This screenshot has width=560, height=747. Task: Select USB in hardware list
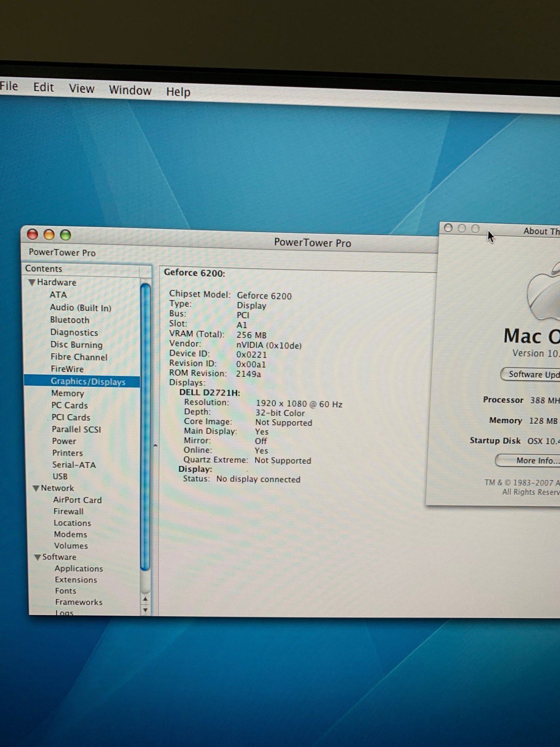[60, 477]
